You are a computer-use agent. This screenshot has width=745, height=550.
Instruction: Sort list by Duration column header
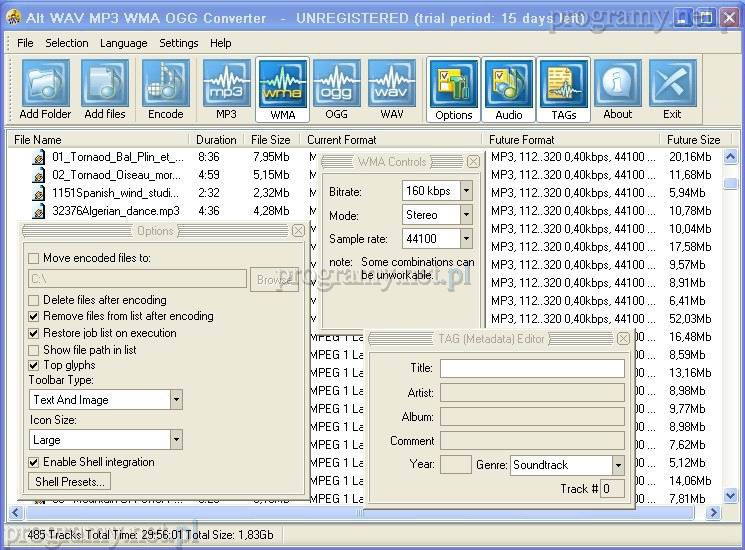tap(216, 140)
